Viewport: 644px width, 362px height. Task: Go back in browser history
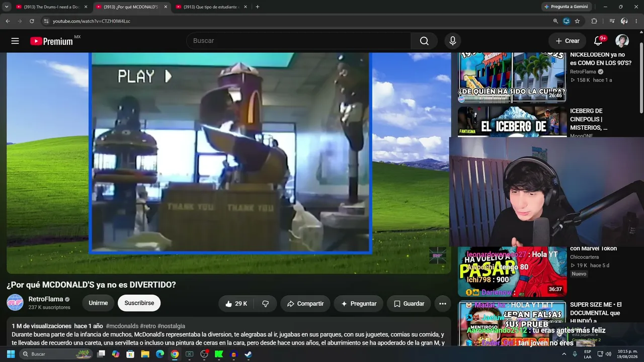pos(8,21)
